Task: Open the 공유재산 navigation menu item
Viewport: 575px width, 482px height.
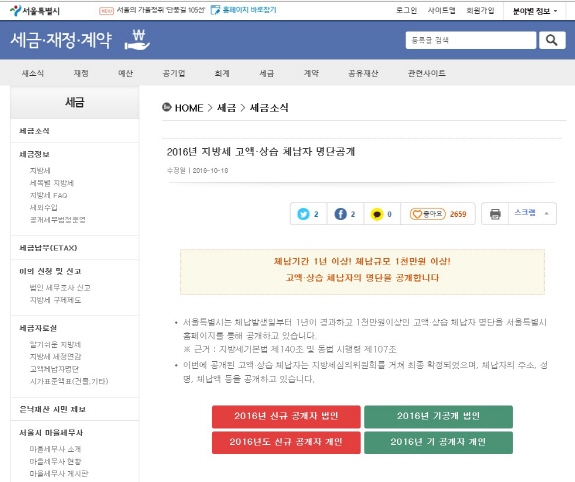Action: click(x=363, y=73)
